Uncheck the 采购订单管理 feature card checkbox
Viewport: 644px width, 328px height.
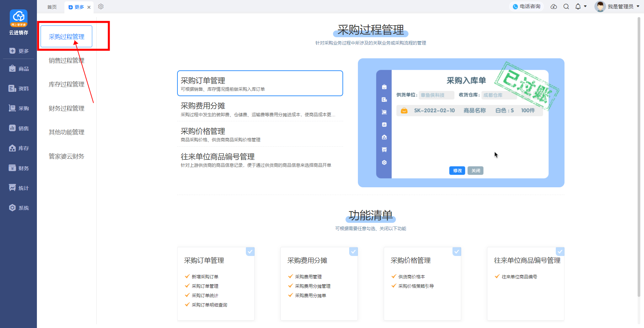tap(250, 251)
